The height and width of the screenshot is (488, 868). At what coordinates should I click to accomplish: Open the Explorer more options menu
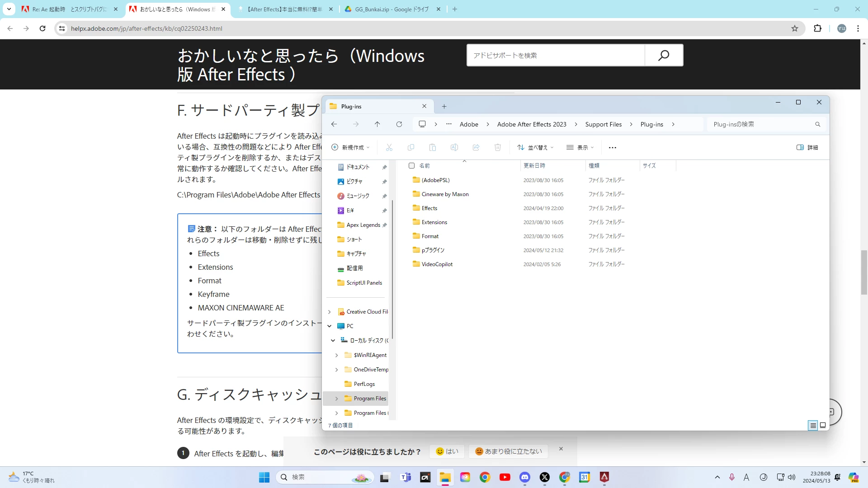(612, 148)
